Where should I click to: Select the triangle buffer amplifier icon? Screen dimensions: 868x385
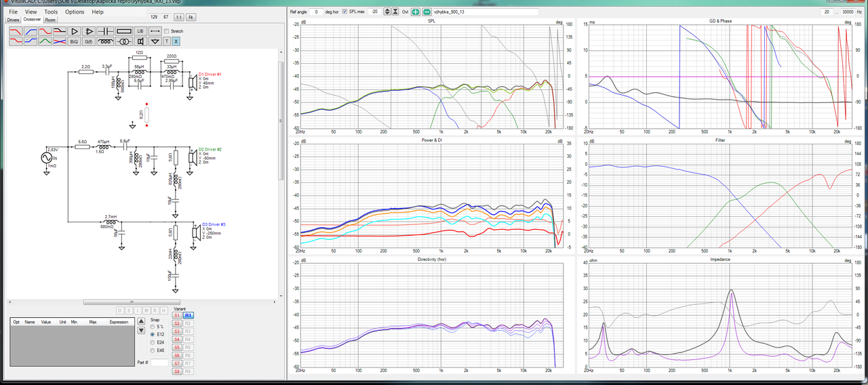click(x=74, y=31)
